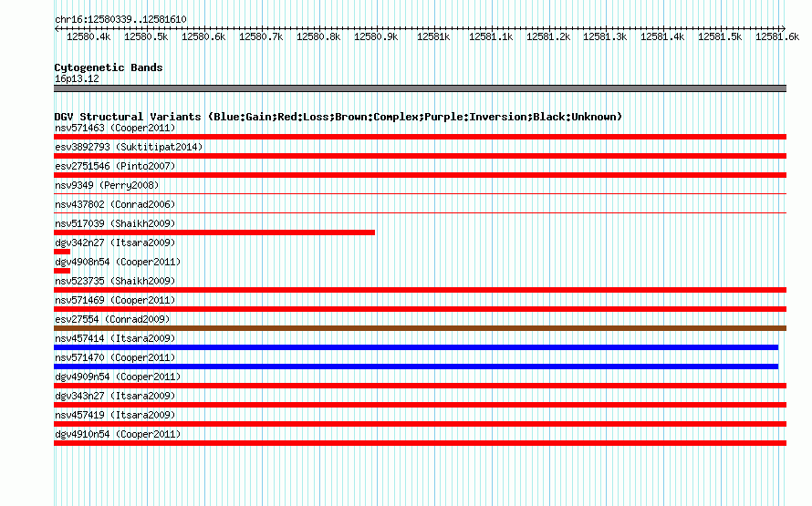Click the small red segment under dgv342n27
812x506 pixels.
coord(62,252)
